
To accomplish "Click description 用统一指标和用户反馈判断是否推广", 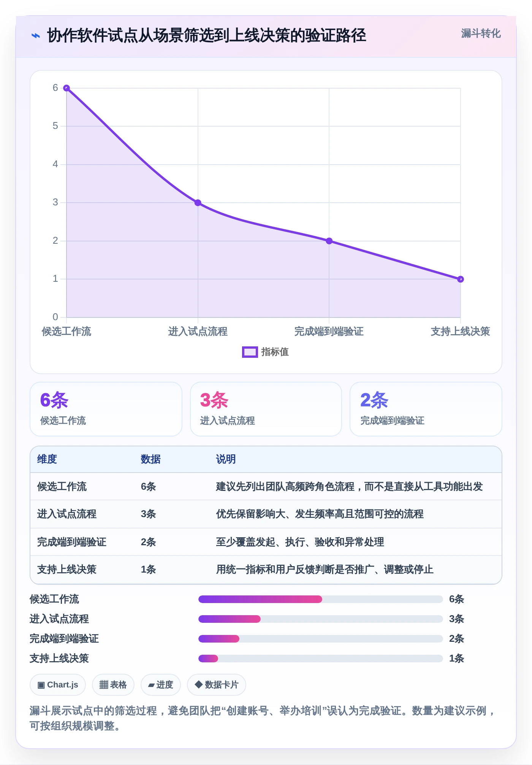I will [325, 569].
